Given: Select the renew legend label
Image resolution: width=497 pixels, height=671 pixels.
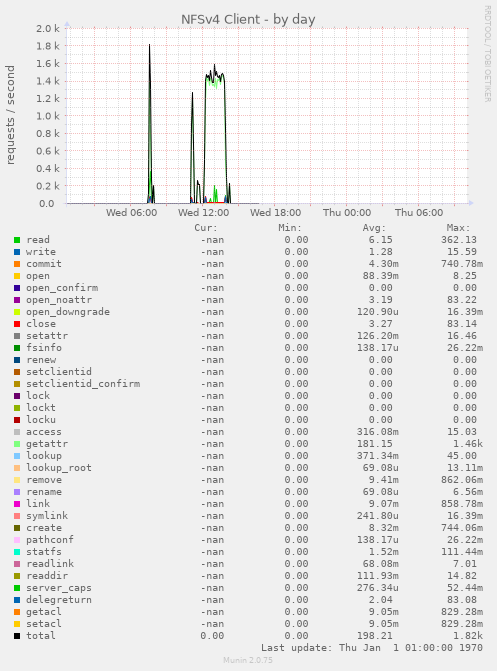Looking at the screenshot, I should tap(41, 359).
